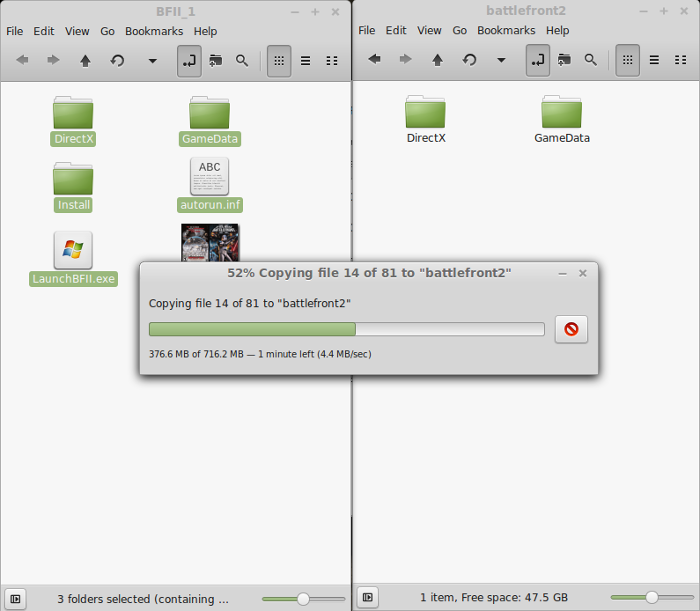Image resolution: width=700 pixels, height=611 pixels.
Task: Open File menu in BFII_1 window
Action: click(14, 31)
